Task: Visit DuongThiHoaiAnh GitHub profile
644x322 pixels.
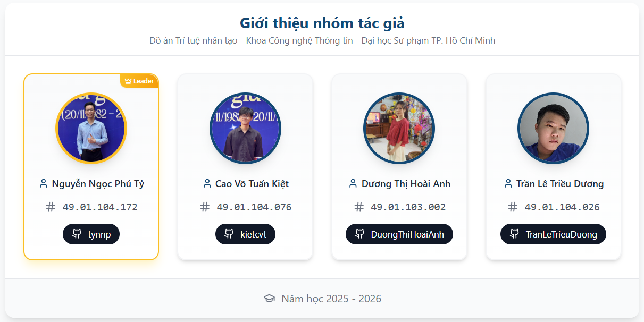Action: 399,234
